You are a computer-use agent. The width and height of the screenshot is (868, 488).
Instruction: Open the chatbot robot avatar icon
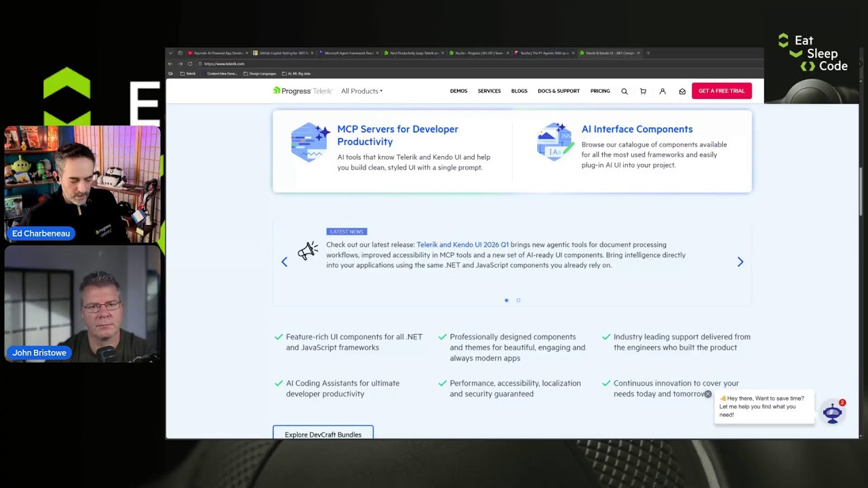(x=833, y=413)
